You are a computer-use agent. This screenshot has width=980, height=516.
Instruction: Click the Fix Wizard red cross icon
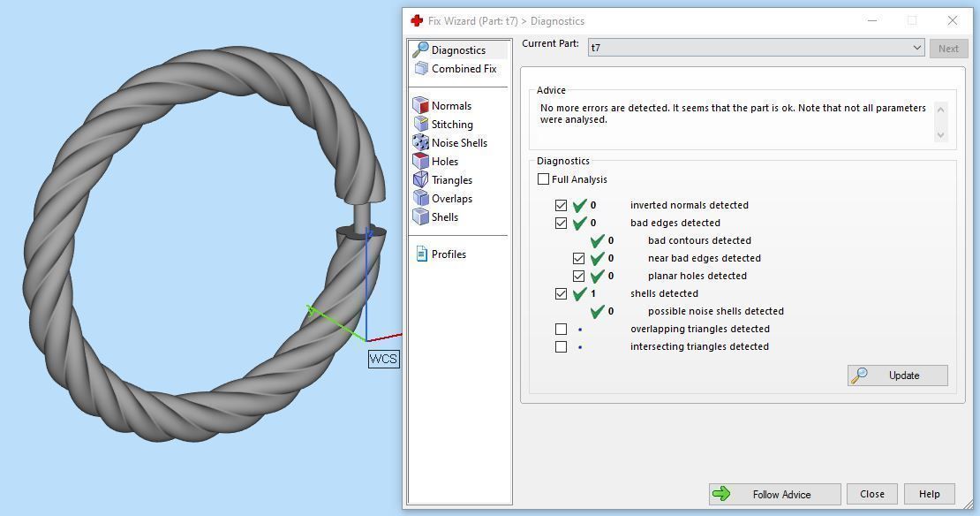(417, 20)
